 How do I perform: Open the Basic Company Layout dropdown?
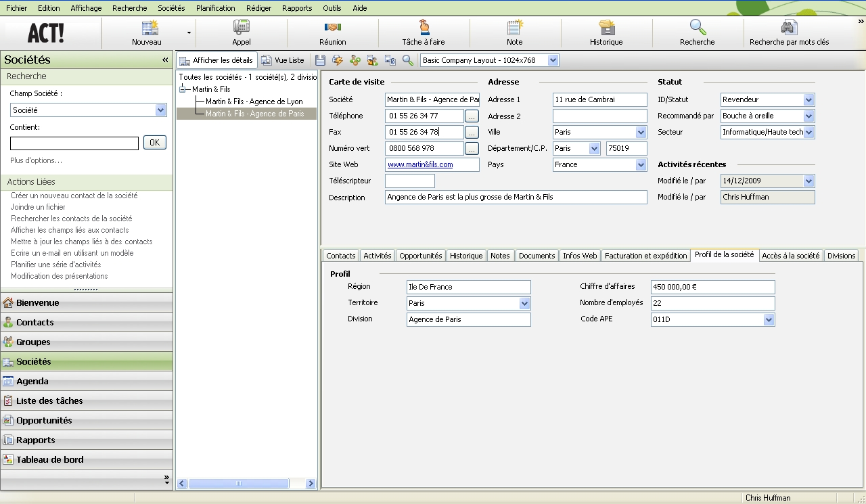click(x=553, y=60)
